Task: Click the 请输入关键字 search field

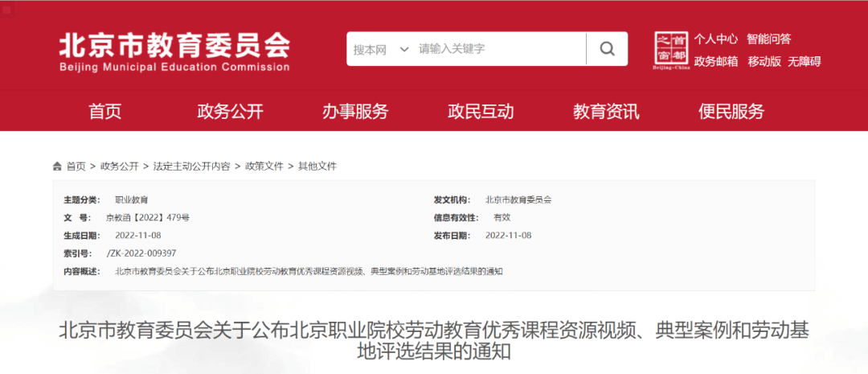Action: 501,49
